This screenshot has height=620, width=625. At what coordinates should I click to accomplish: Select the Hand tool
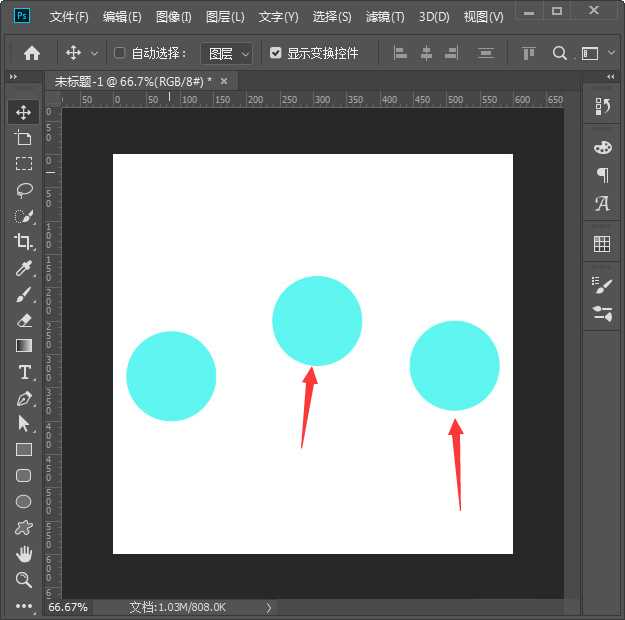coord(24,554)
